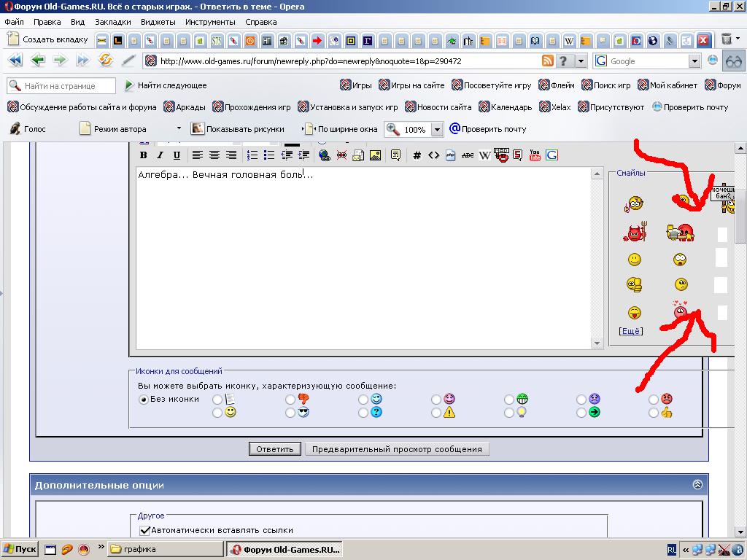Insert unordered bullet list

tap(269, 155)
